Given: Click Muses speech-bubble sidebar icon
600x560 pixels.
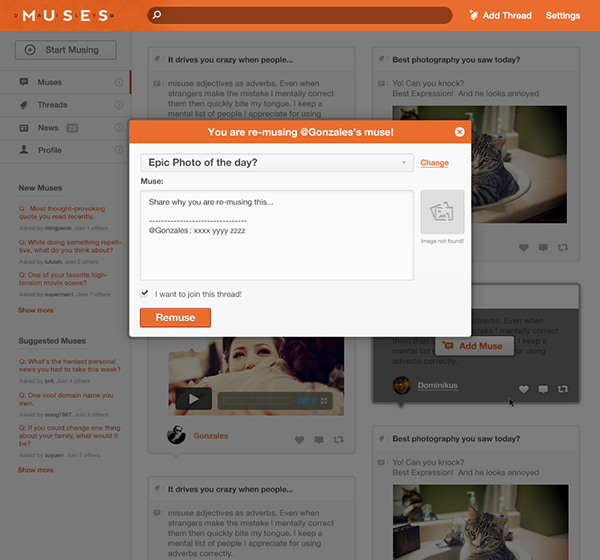Looking at the screenshot, I should pos(24,82).
